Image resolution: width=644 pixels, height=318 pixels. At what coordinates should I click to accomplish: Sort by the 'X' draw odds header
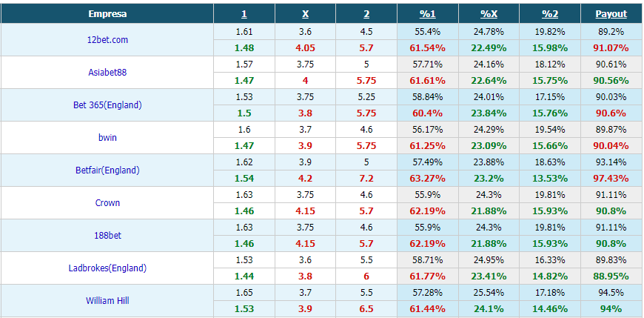(x=305, y=14)
